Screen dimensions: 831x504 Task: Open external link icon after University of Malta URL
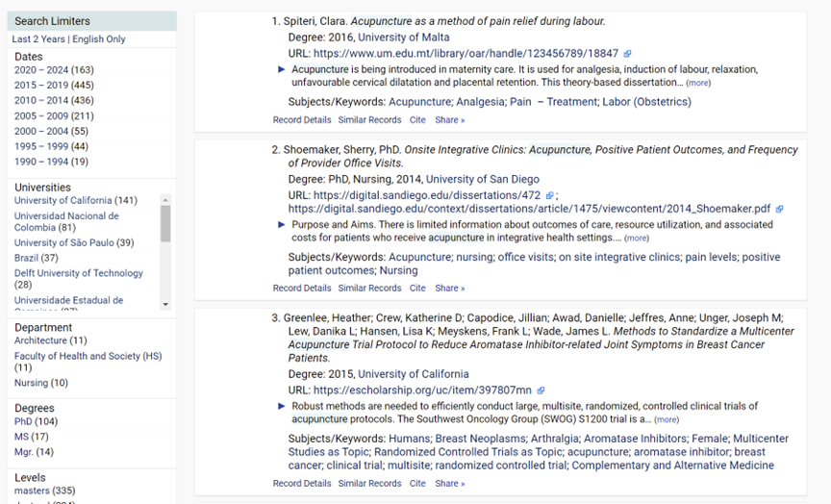pyautogui.click(x=627, y=54)
